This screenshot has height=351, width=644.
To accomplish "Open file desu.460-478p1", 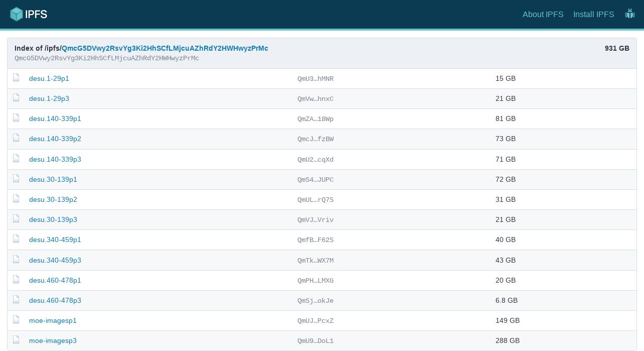I will [x=55, y=280].
